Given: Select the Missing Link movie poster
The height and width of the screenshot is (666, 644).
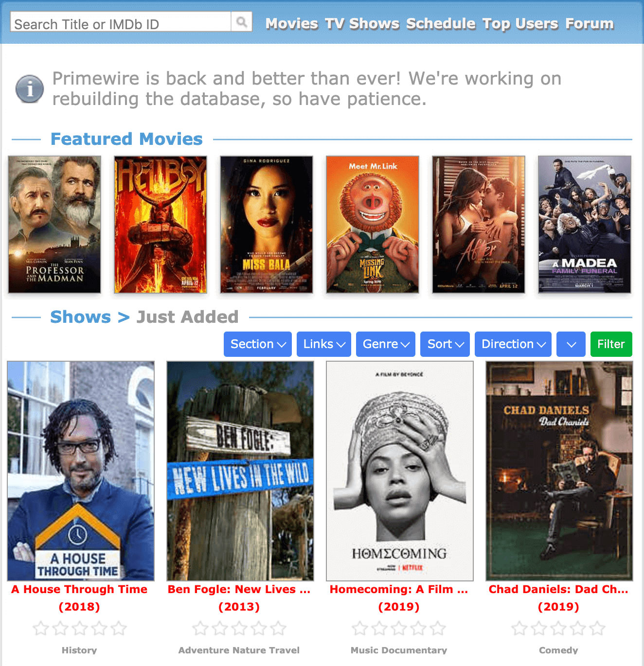Looking at the screenshot, I should 373,225.
